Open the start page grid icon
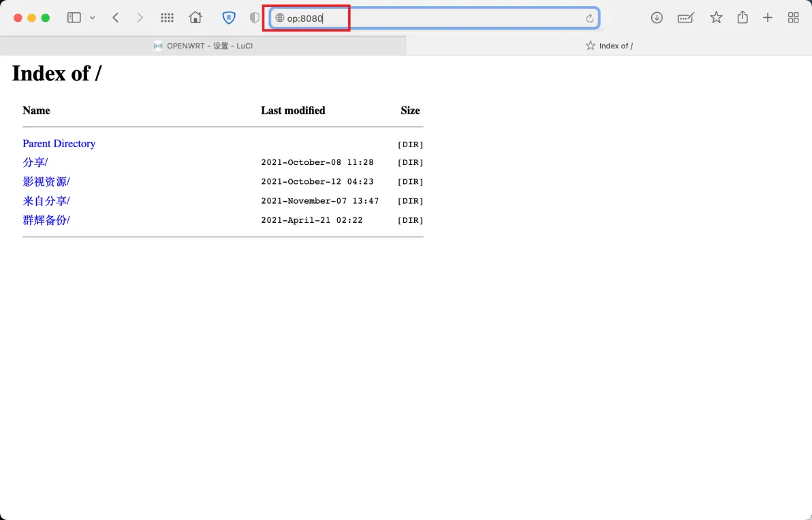This screenshot has height=520, width=812. (167, 18)
